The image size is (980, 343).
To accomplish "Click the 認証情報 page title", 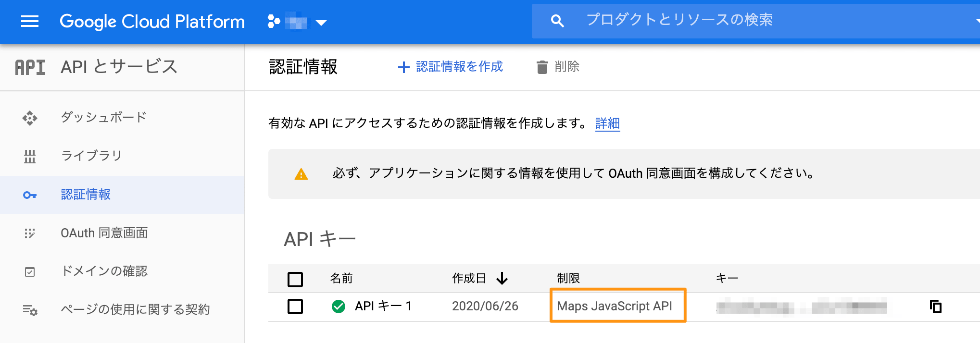I will pos(303,67).
